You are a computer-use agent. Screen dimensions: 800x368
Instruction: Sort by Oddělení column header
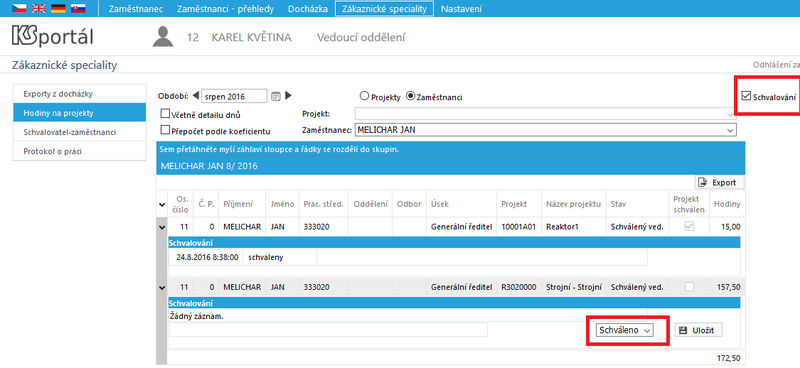pos(371,204)
